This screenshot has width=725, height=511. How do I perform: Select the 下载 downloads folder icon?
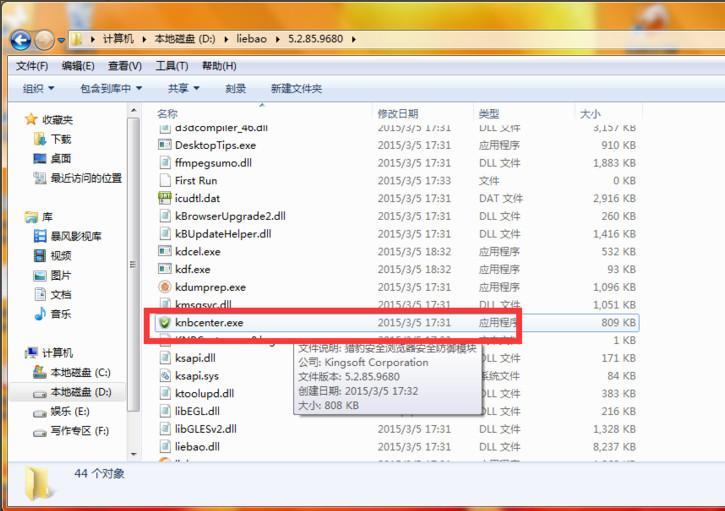click(40, 139)
